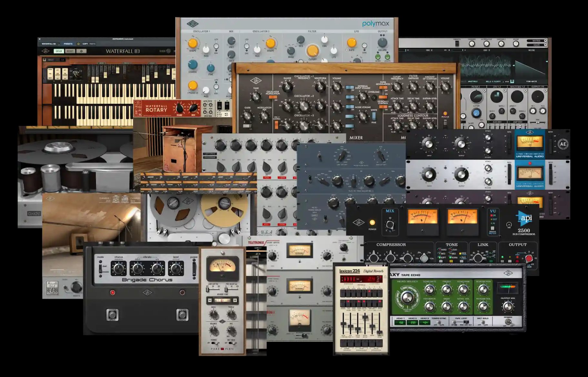Click the AE badge on the black 1176
This screenshot has height=377, width=588.
[563, 144]
